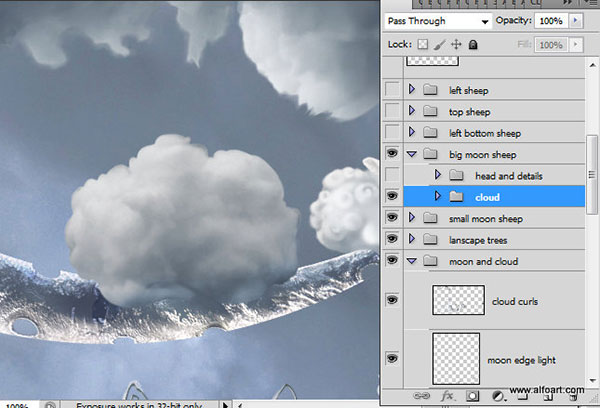Click the Opacity percentage field
This screenshot has height=408, width=600.
pos(551,21)
